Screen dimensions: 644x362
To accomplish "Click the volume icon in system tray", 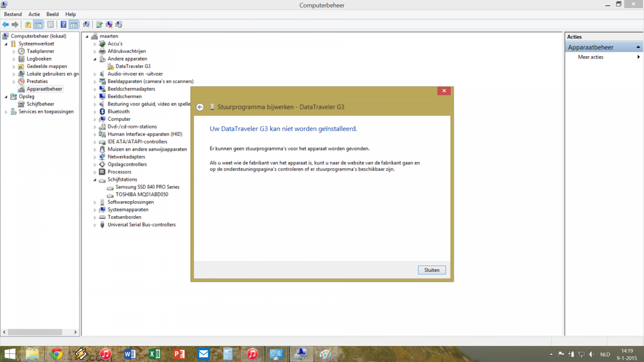I will tap(591, 354).
